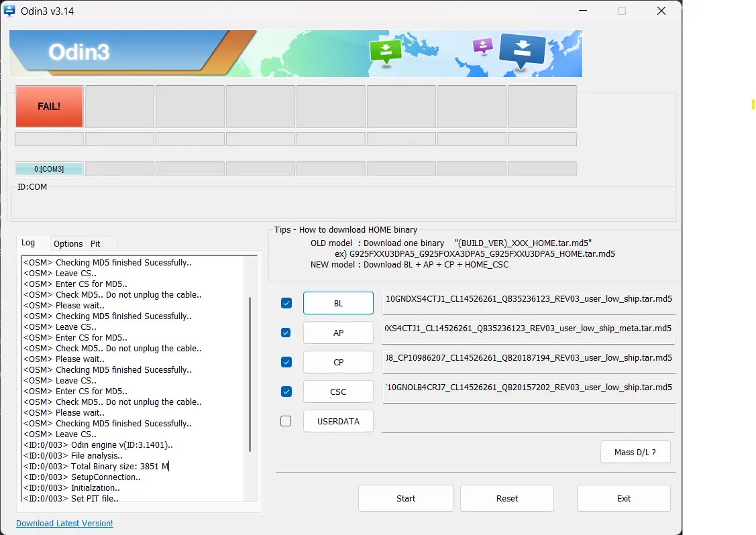Open the Pit tab
756x535 pixels.
95,243
